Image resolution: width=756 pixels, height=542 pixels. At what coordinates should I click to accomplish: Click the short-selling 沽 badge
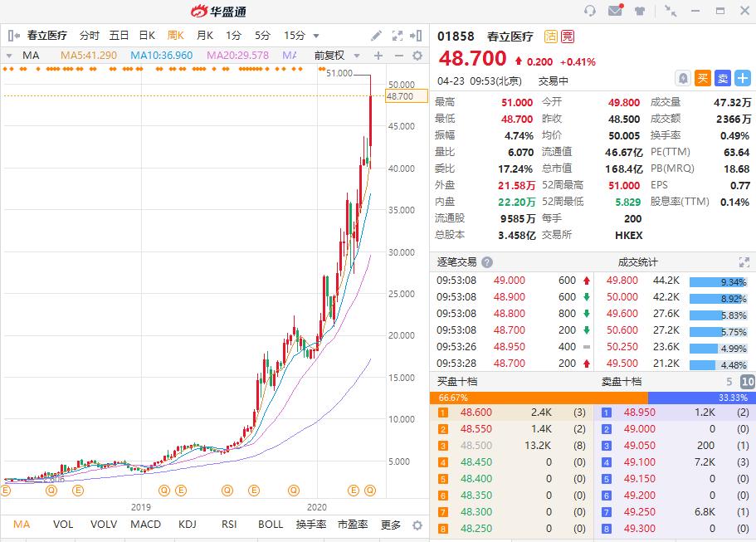tap(550, 37)
